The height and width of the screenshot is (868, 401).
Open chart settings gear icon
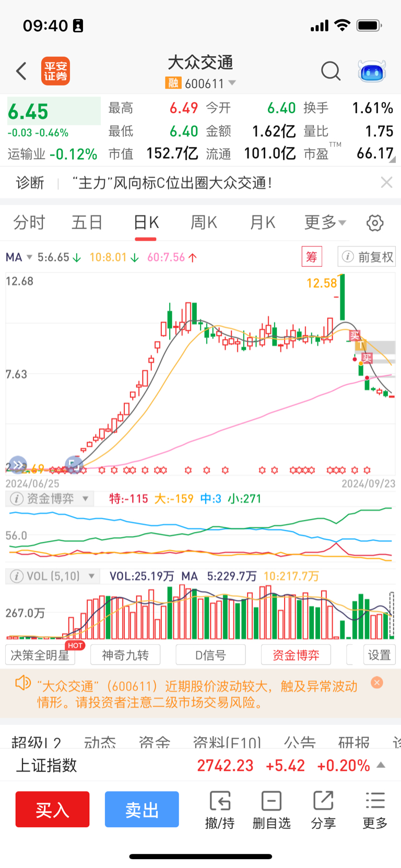[x=375, y=223]
